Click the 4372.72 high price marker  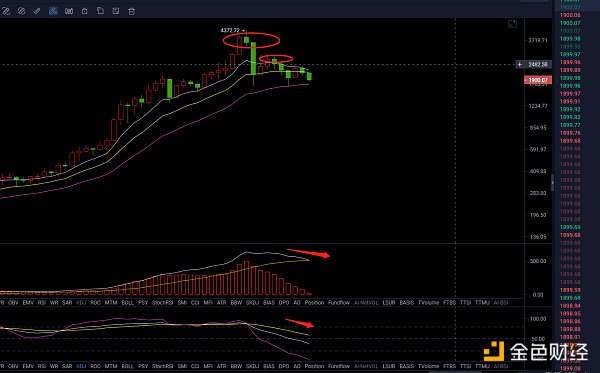tap(230, 30)
